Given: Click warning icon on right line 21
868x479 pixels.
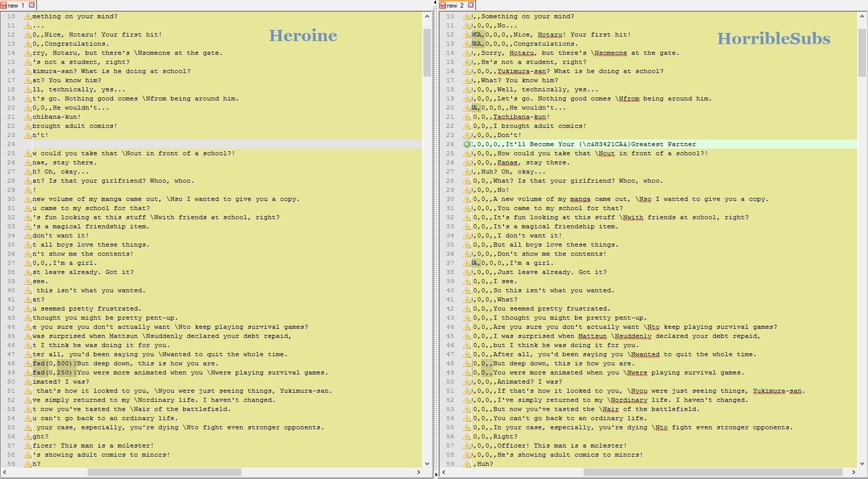Looking at the screenshot, I should (x=467, y=117).
